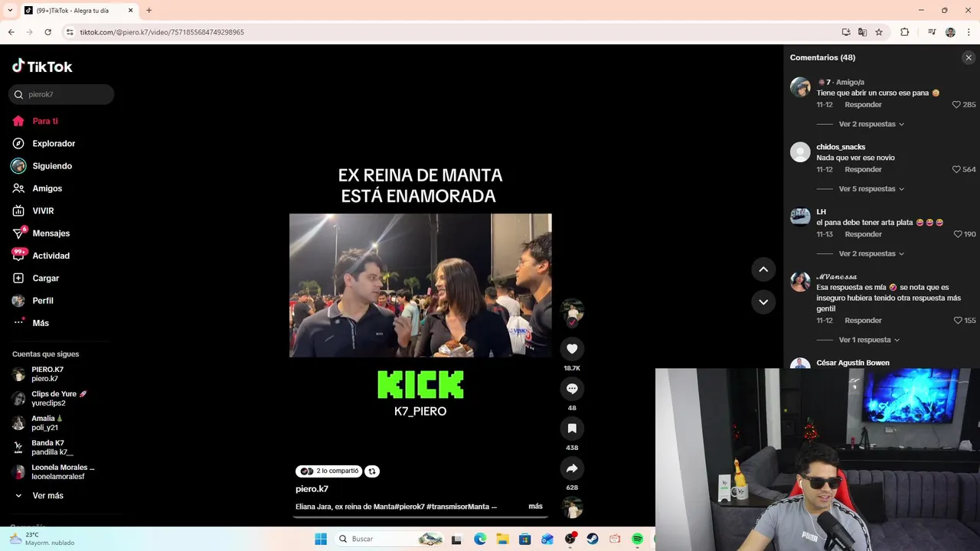The width and height of the screenshot is (980, 551).
Task: Open piero.k7 username link under video
Action: (312, 489)
